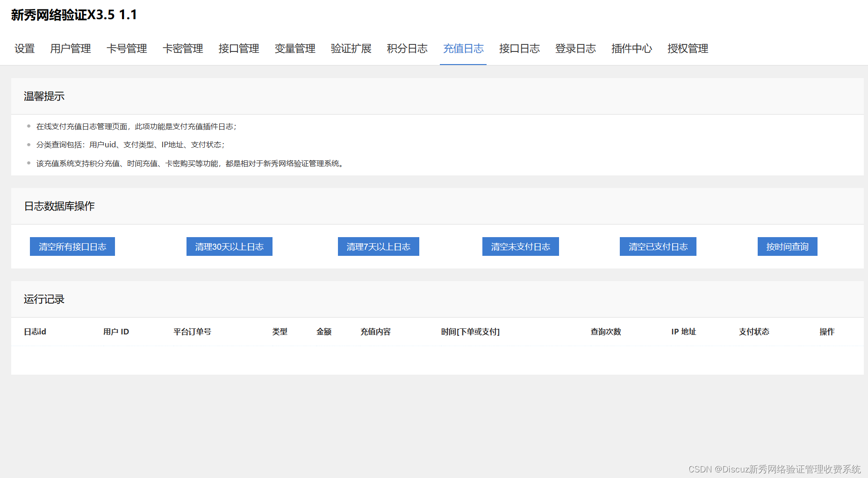
Task: Go to 接口日志 tab
Action: click(519, 49)
